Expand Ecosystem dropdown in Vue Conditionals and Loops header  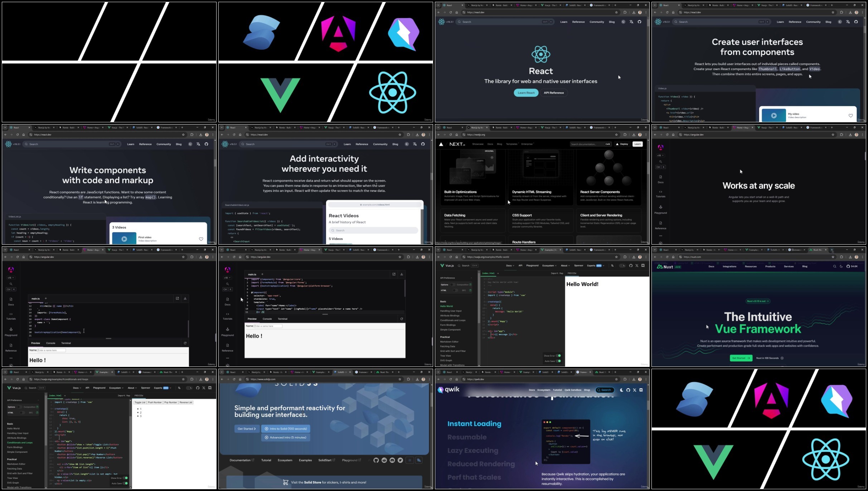click(x=116, y=388)
